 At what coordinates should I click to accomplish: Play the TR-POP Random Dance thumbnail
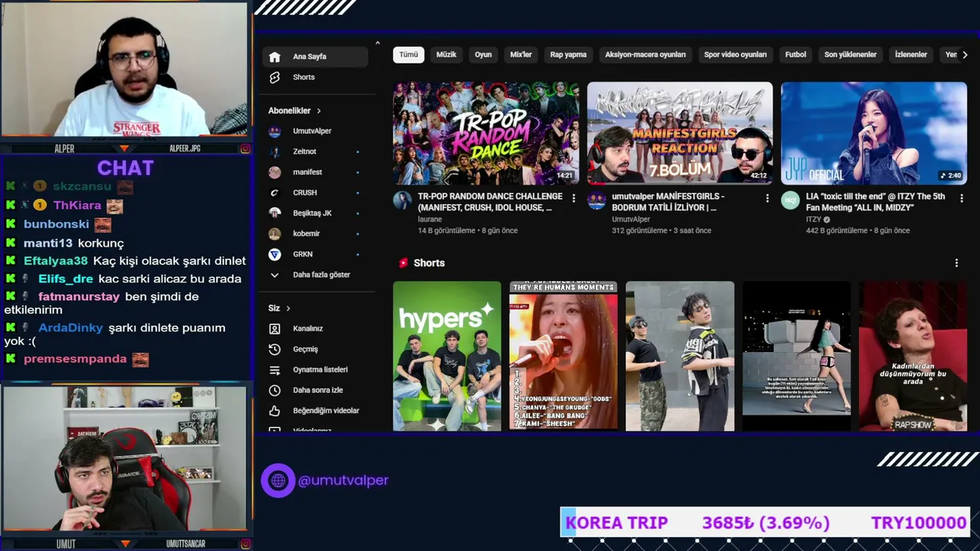(486, 134)
